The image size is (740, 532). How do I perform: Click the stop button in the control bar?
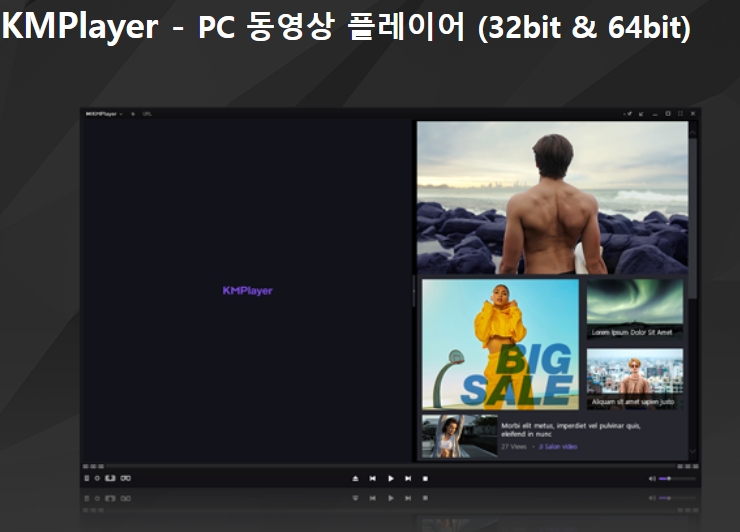(425, 478)
